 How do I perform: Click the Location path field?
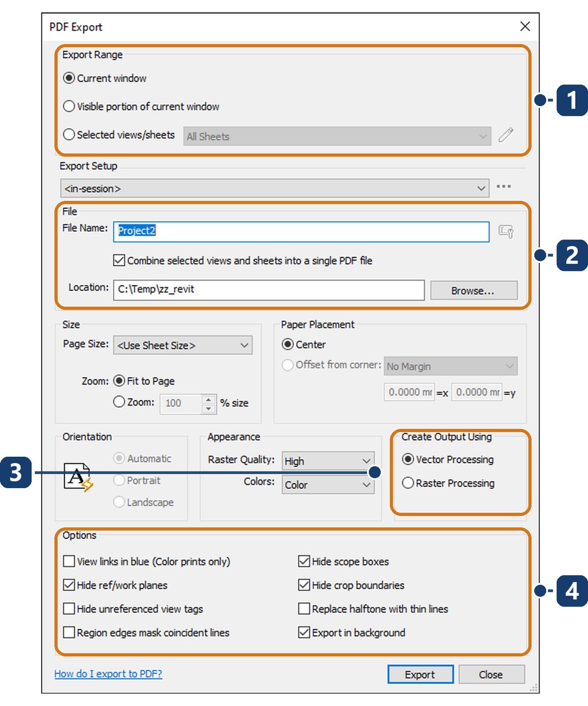(269, 290)
